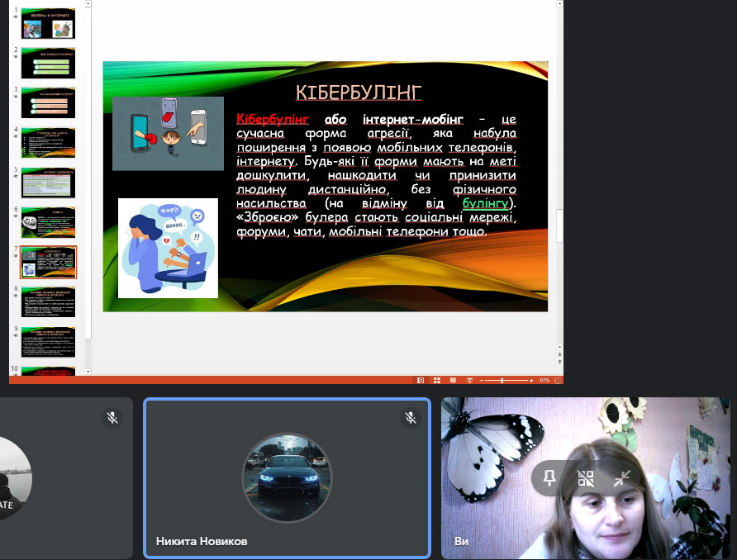Select Никита Новиков car avatar
Screen dimensions: 737x560
(x=288, y=477)
